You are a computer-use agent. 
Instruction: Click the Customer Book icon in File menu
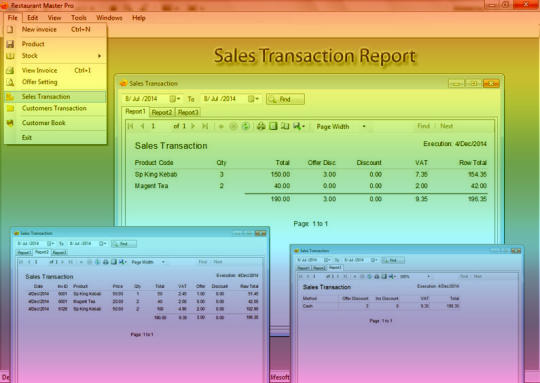point(10,123)
